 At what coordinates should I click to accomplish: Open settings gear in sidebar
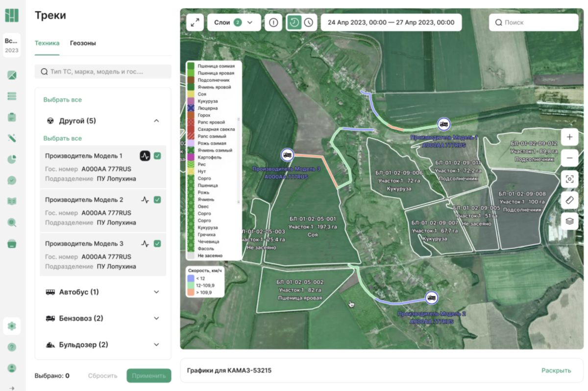12,326
